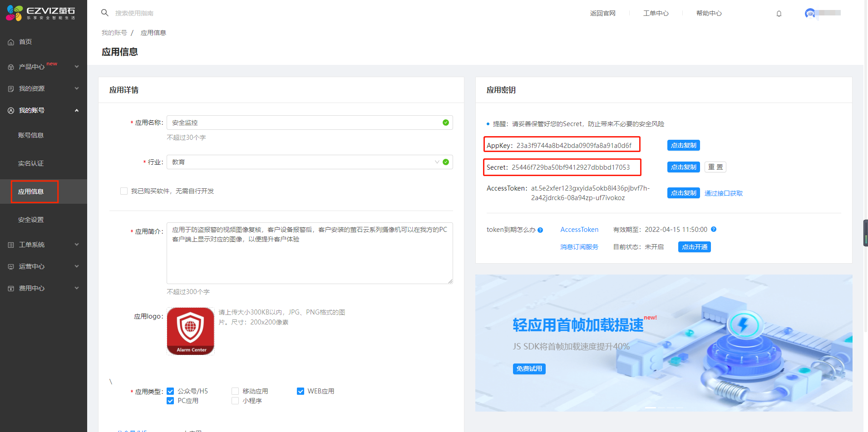Click the 产品中心 cube icon
The height and width of the screenshot is (432, 868).
11,67
